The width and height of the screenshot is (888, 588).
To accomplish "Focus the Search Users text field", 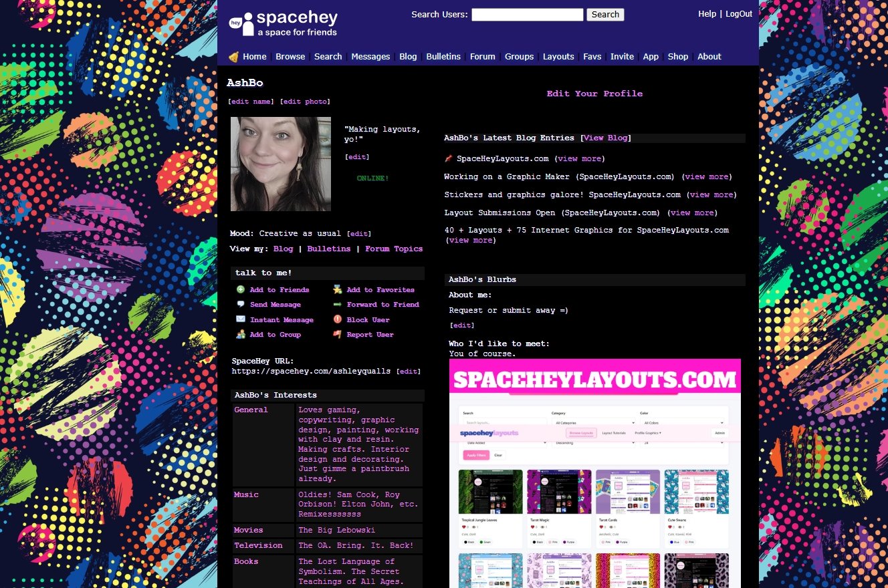I will pyautogui.click(x=527, y=15).
